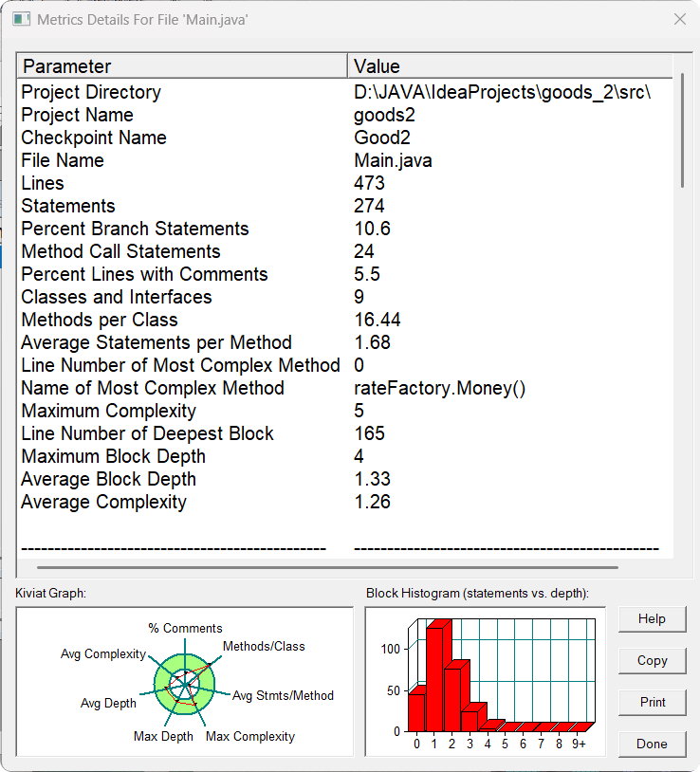Click the Kiviat Graph chart
Screen dimensions: 700x772
click(x=185, y=682)
